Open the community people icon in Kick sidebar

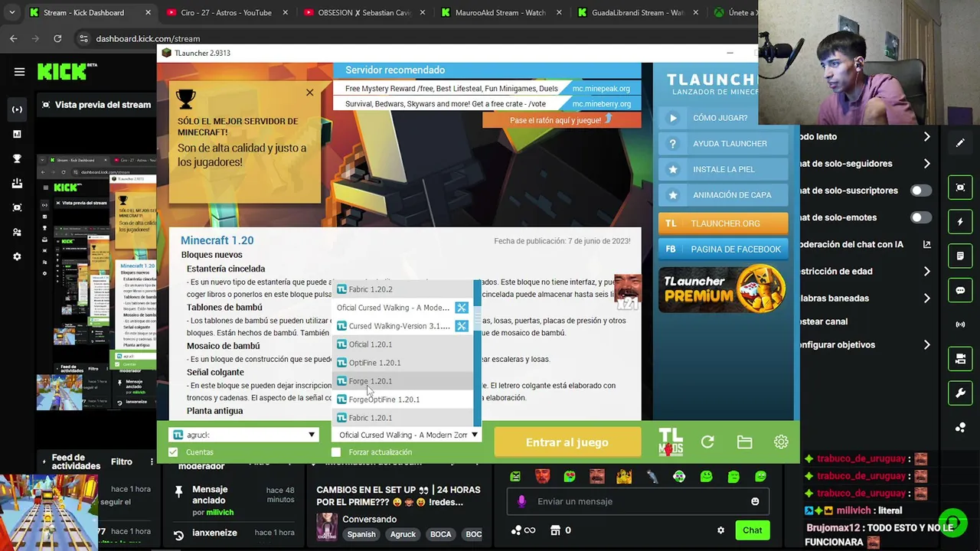(x=17, y=232)
